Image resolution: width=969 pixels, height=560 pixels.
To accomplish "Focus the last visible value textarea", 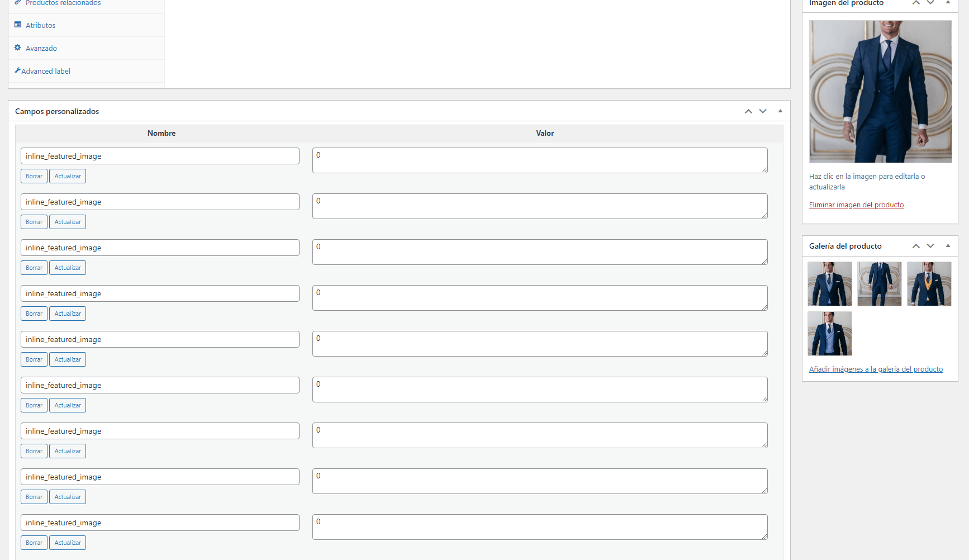I will [x=540, y=527].
